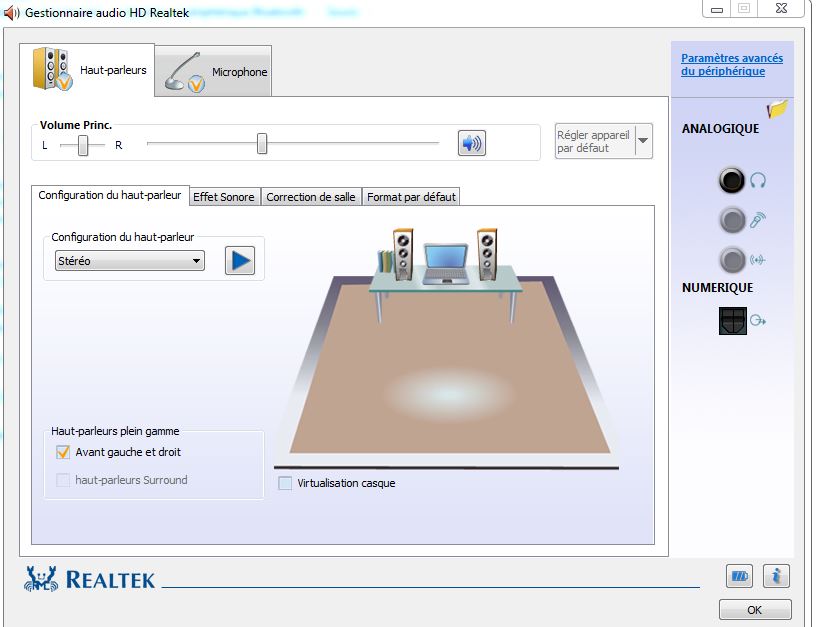823x627 pixels.
Task: Play the speaker configuration test sound
Action: [x=240, y=260]
